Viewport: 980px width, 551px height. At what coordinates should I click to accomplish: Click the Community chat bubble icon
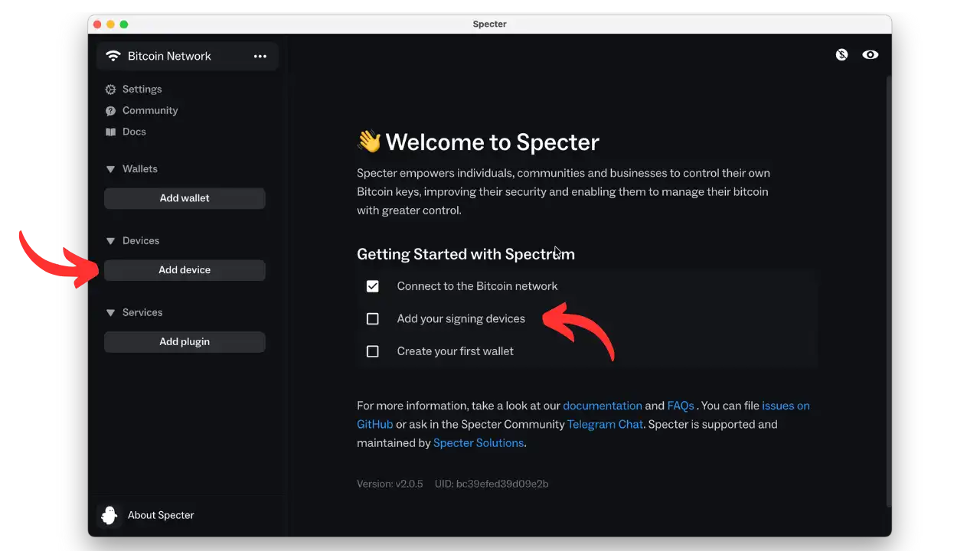(x=111, y=111)
